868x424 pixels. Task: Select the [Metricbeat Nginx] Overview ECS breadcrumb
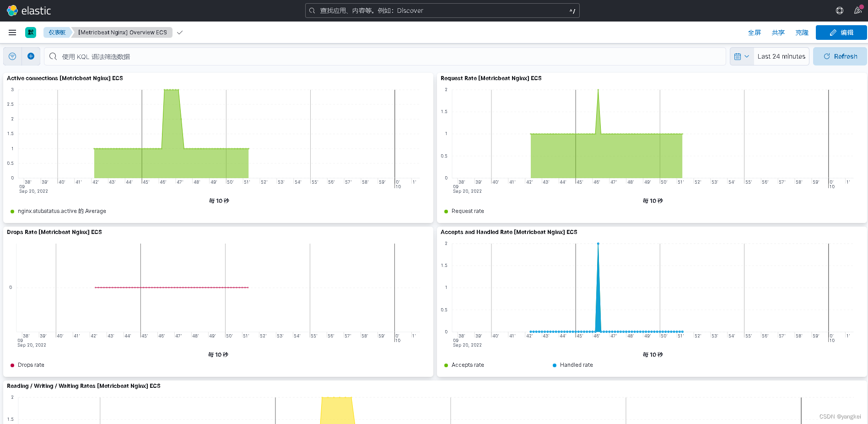click(122, 33)
